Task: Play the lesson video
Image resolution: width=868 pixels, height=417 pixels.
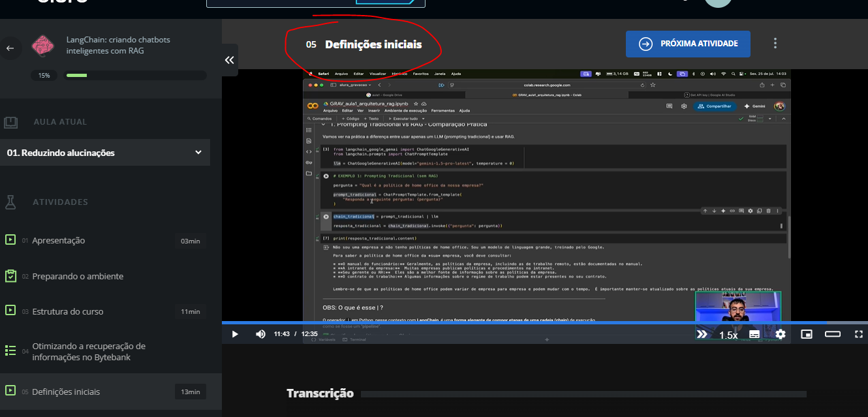Action: coord(235,334)
